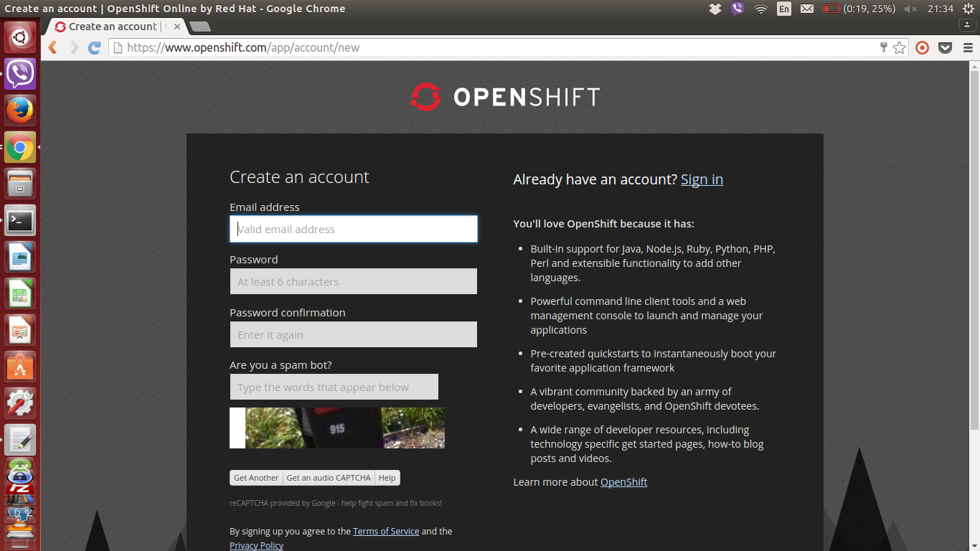Click the 'Are you a spam bot?' label

281,365
